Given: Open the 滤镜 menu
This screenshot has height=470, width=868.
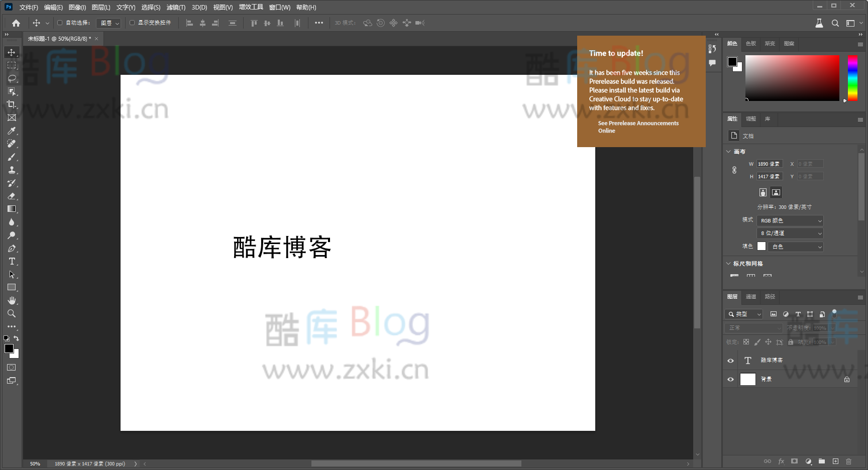Looking at the screenshot, I should coord(175,7).
